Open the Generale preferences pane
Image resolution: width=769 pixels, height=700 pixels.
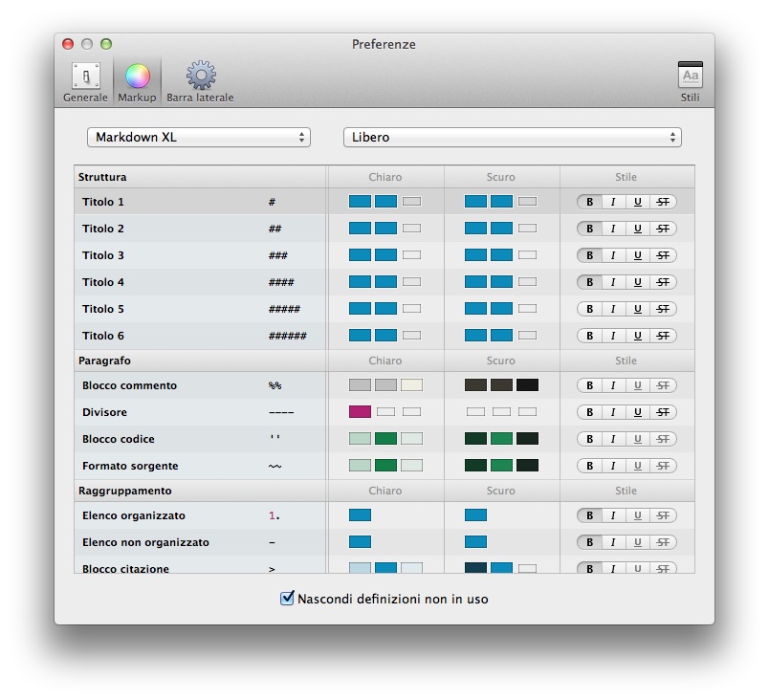coord(85,82)
